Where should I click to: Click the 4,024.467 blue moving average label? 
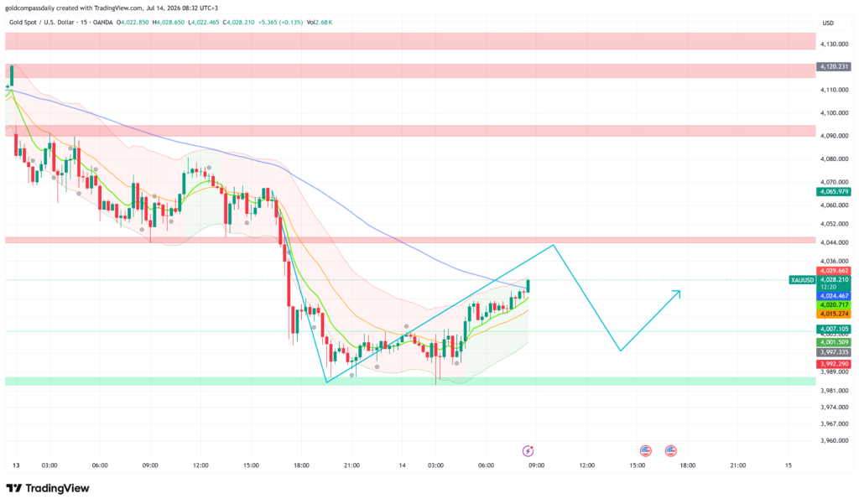pos(834,296)
